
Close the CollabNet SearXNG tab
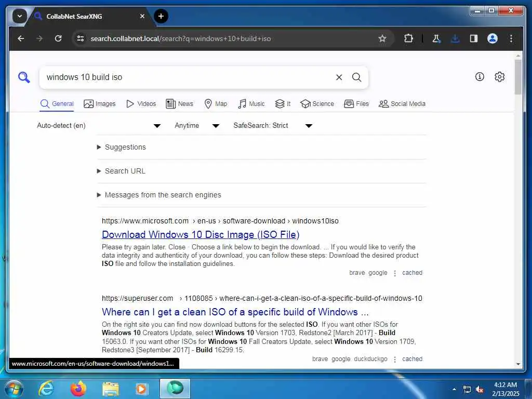point(142,16)
